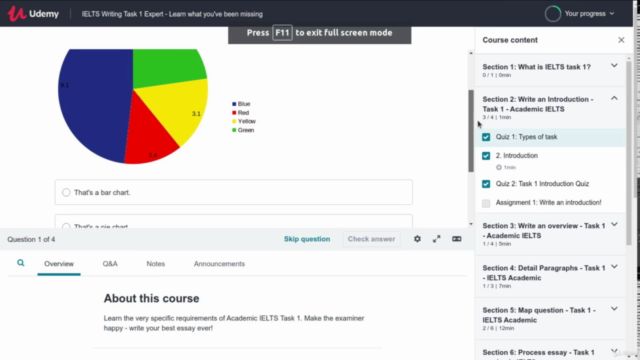Uncheck the Quiz 1: Types of task checkbox
This screenshot has width=640, height=360.
[x=486, y=137]
